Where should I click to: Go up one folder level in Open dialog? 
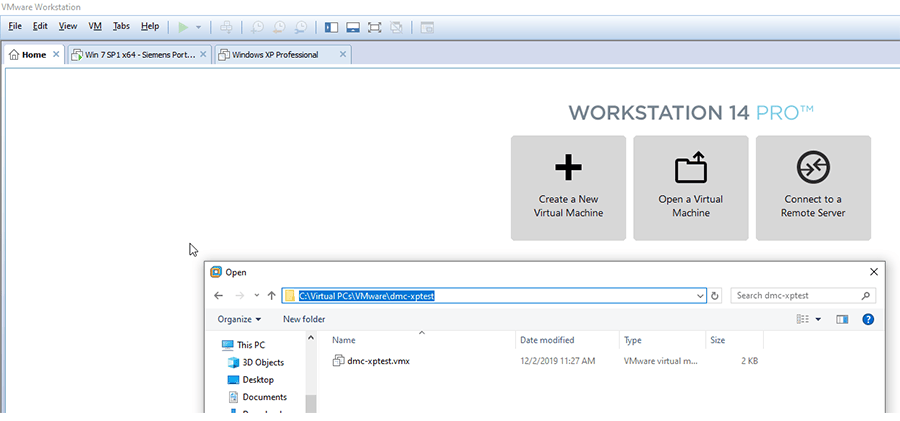[271, 296]
